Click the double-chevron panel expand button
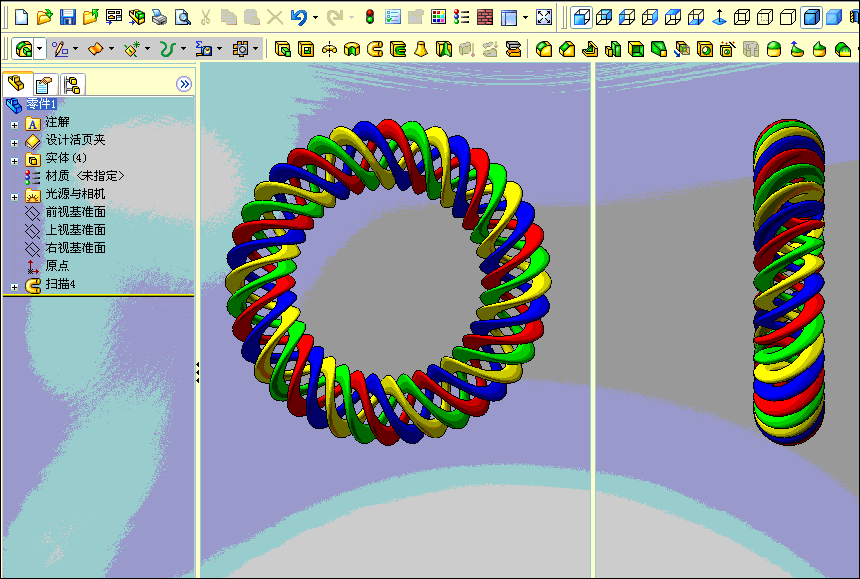The width and height of the screenshot is (860, 579). click(184, 84)
